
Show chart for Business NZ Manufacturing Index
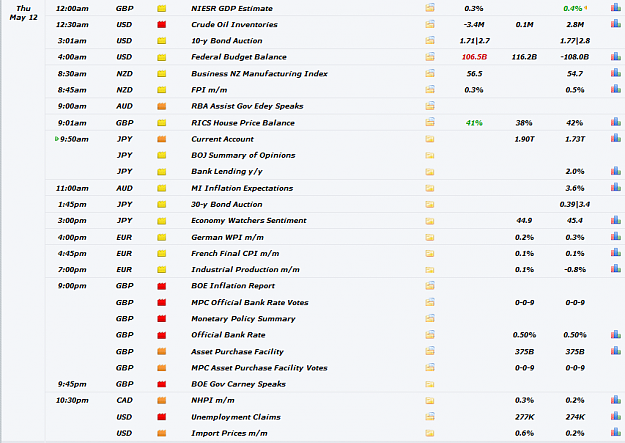click(x=616, y=73)
